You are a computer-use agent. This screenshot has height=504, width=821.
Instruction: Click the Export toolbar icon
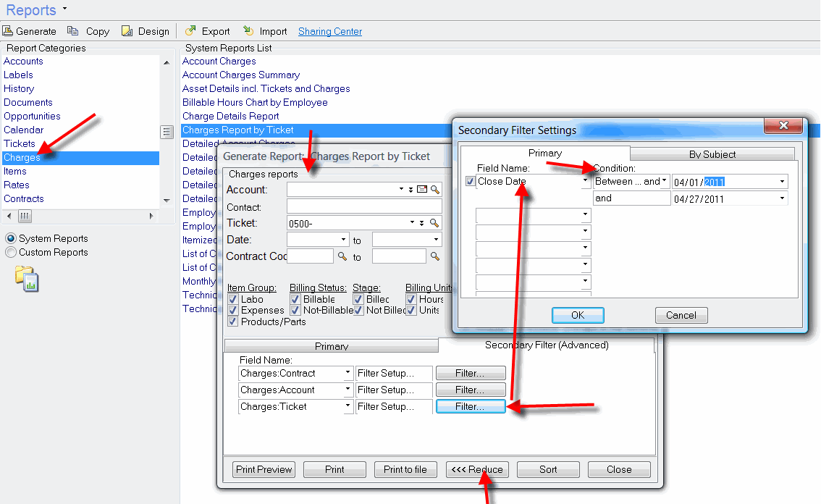(190, 31)
